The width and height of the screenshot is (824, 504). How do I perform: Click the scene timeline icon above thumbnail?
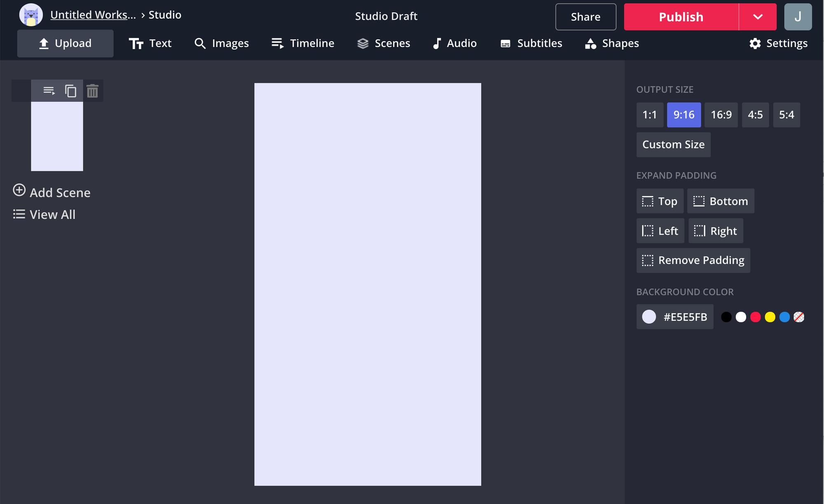[x=49, y=91]
